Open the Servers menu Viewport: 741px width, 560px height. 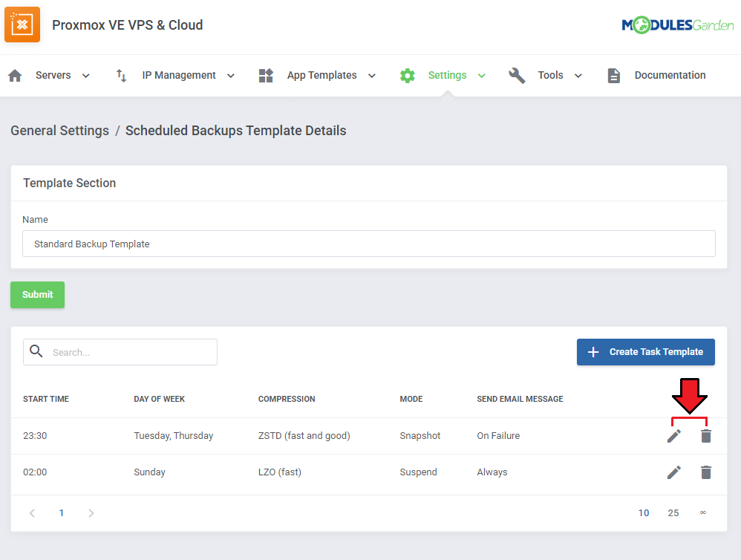click(x=53, y=75)
